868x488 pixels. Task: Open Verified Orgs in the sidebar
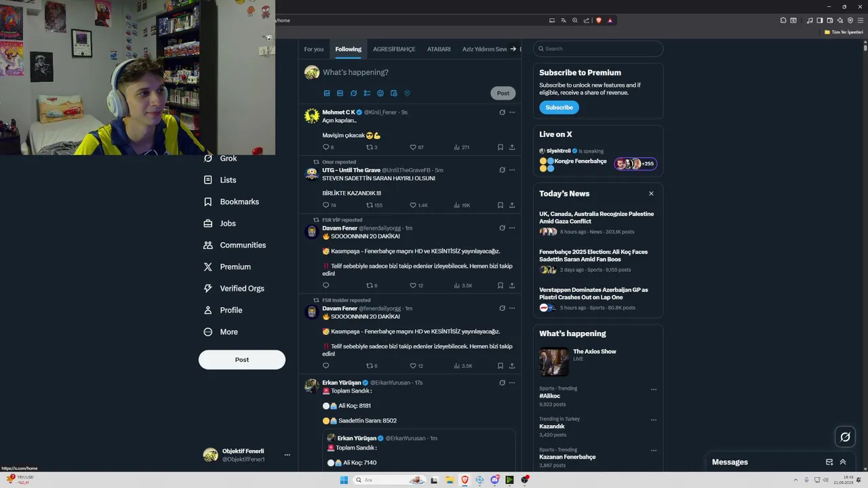[234, 289]
